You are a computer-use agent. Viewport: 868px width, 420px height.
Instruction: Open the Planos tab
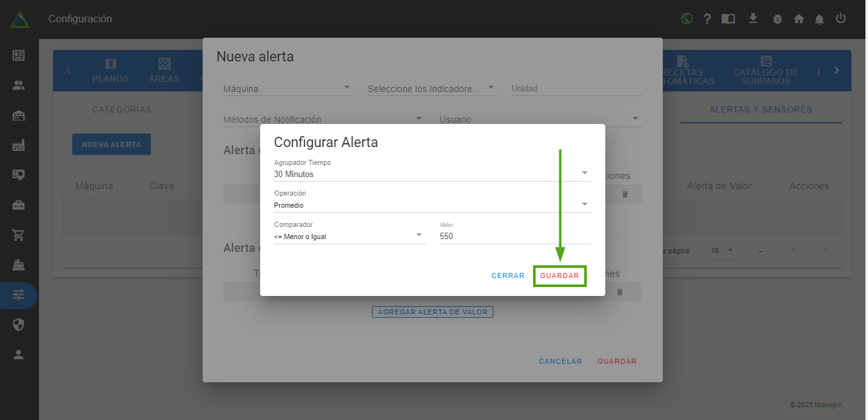[x=111, y=70]
